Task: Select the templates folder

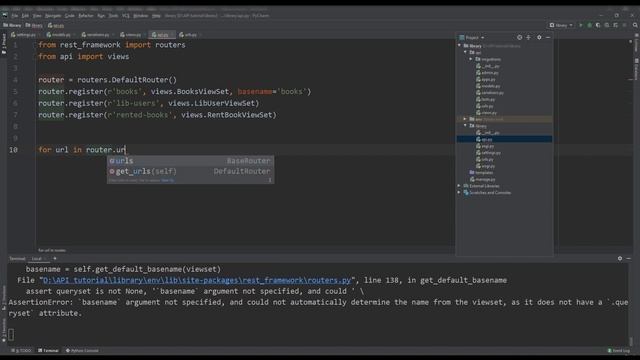Action: pyautogui.click(x=481, y=173)
